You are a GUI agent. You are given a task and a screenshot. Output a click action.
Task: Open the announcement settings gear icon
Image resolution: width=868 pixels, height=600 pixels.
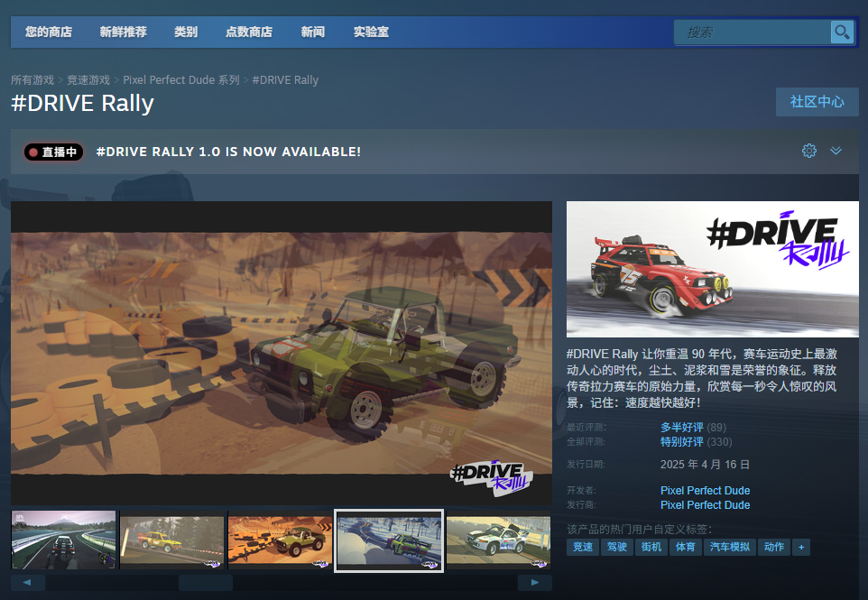coord(808,151)
